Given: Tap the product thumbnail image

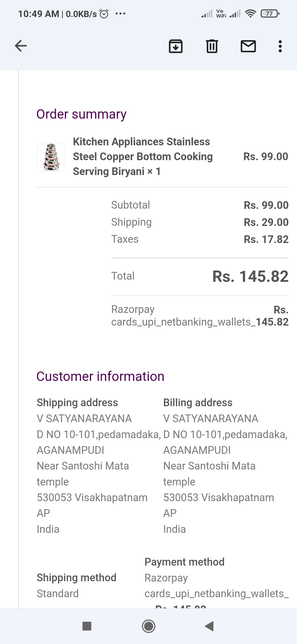Looking at the screenshot, I should click(x=51, y=157).
